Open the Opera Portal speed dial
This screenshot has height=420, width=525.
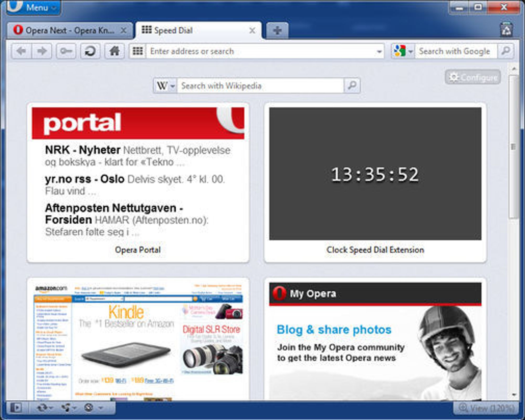(138, 183)
